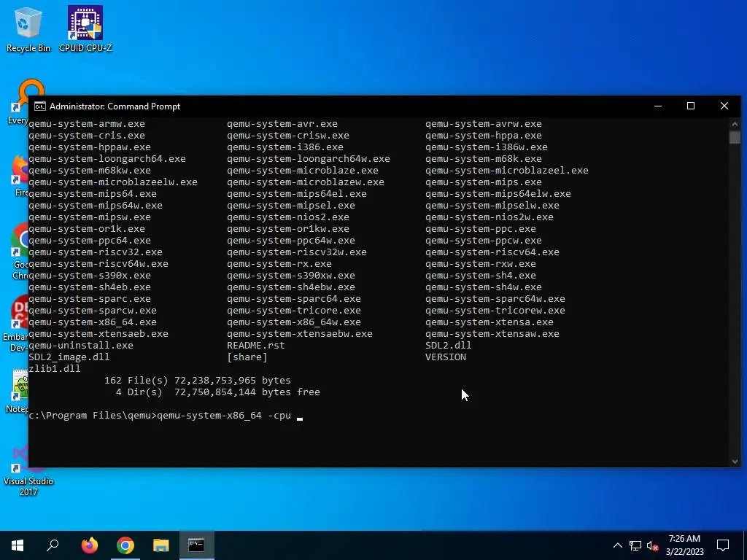Click the scrollbar down arrow
Screen dimensions: 747x560
coord(735,461)
